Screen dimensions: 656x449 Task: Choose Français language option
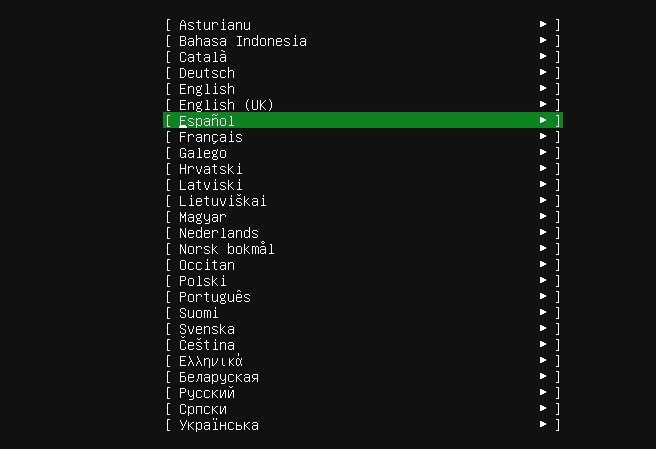coord(210,137)
